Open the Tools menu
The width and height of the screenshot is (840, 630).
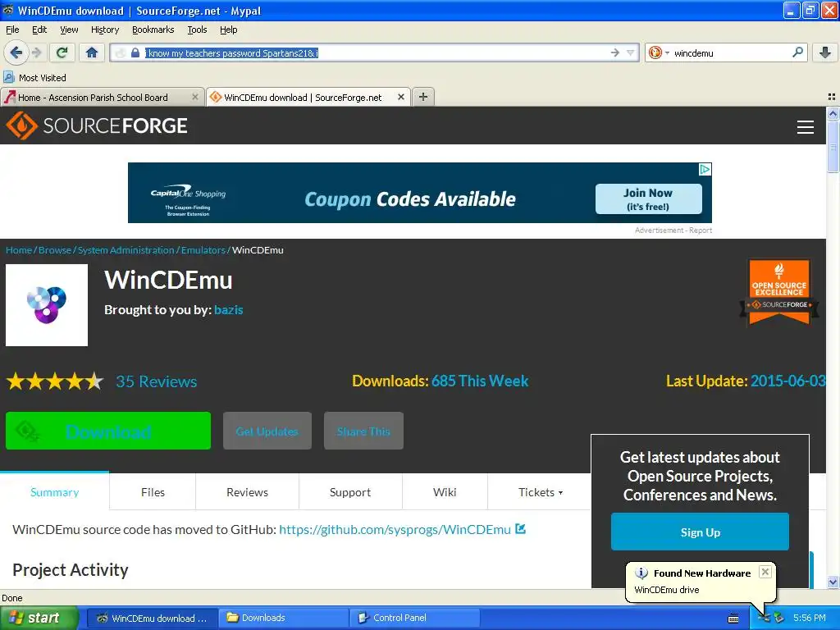[197, 30]
